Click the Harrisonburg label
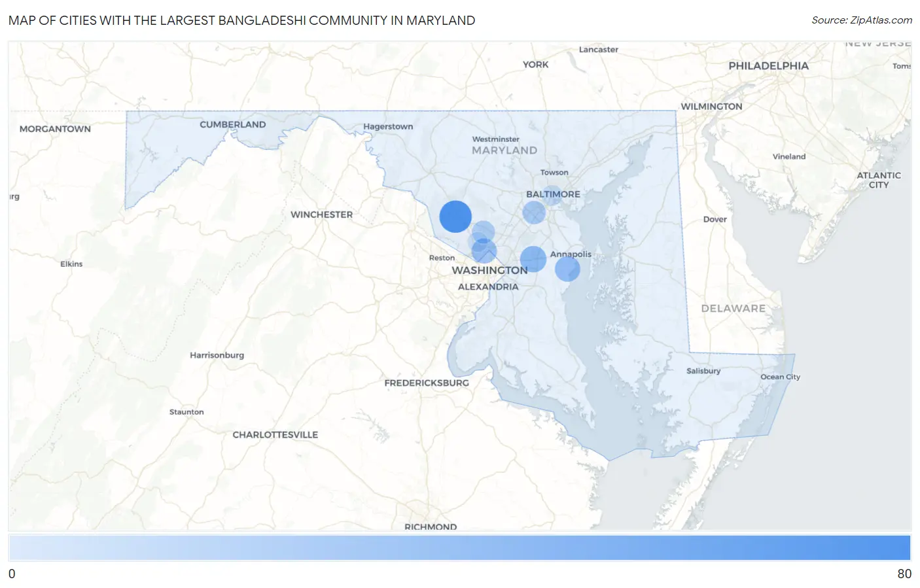 pos(217,355)
